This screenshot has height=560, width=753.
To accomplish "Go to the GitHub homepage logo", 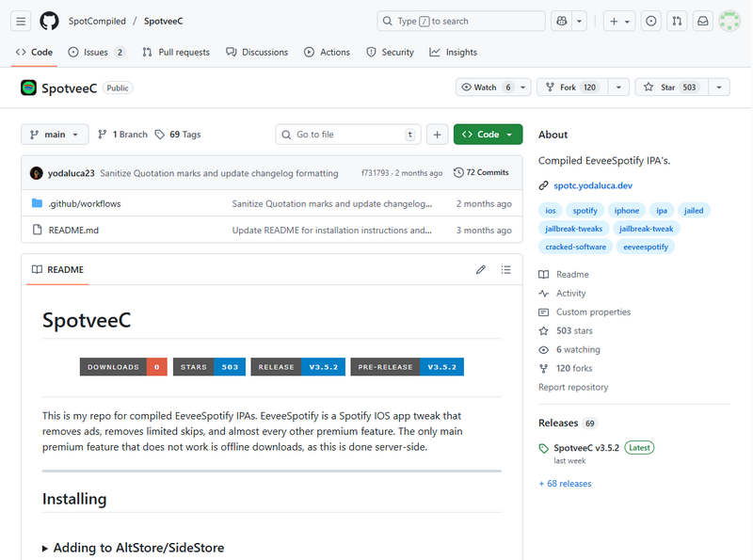I will 49,21.
